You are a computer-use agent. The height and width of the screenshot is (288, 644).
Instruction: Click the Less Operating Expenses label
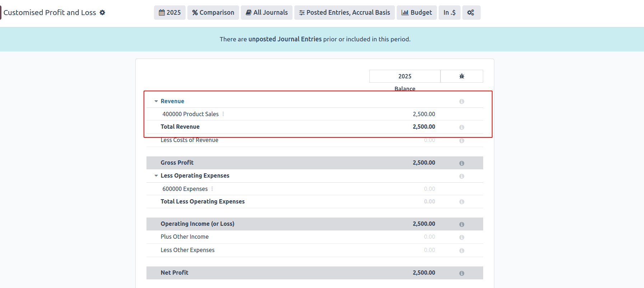point(195,175)
